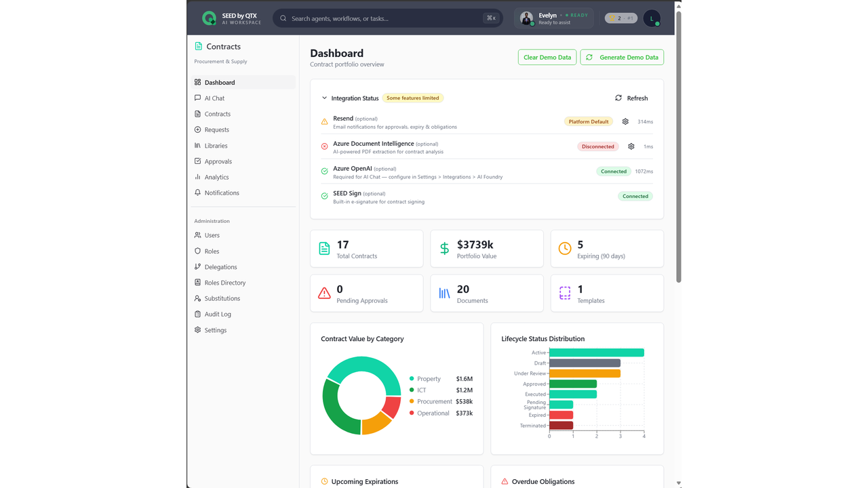Click the SEED by QTX logo
This screenshot has width=868, height=488.
(x=210, y=18)
